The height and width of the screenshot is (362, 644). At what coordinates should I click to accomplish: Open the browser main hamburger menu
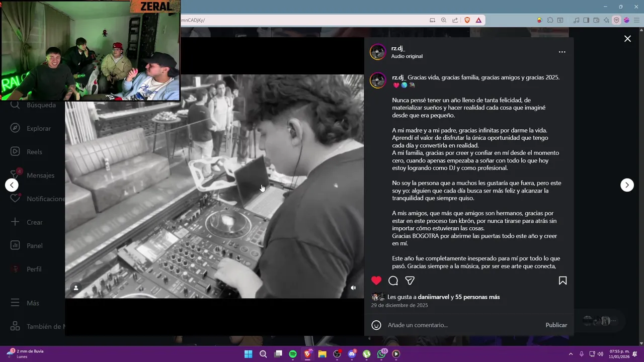(636, 20)
